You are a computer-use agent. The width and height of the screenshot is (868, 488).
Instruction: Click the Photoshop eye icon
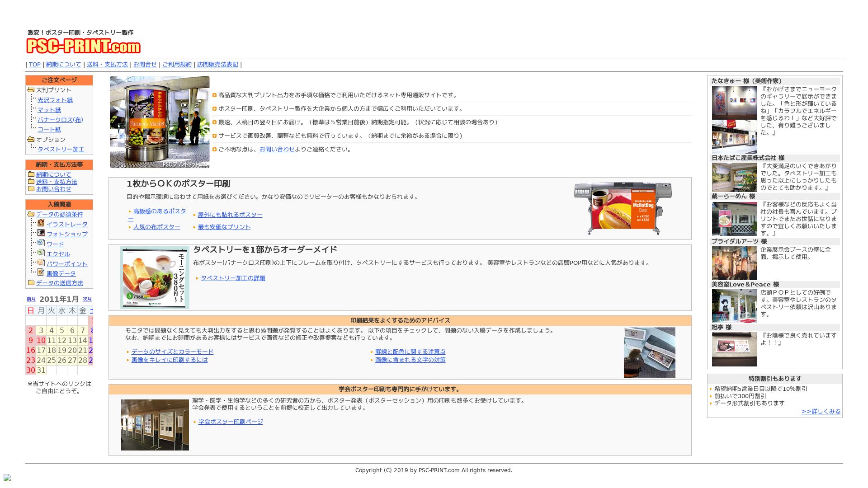click(x=41, y=233)
